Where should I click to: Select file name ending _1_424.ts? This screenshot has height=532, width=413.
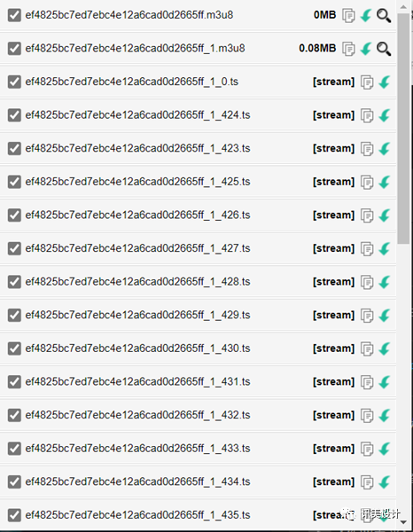pos(137,115)
